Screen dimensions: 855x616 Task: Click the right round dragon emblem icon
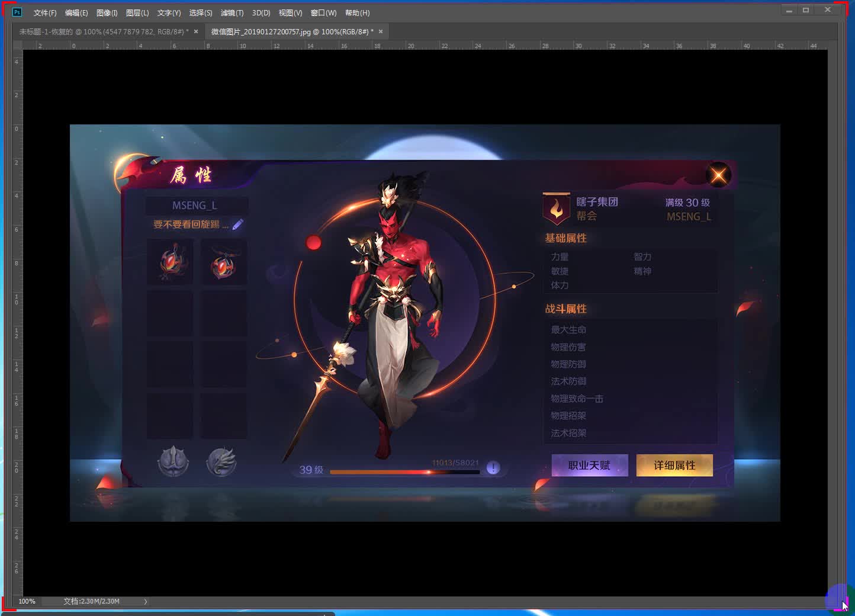tap(221, 462)
